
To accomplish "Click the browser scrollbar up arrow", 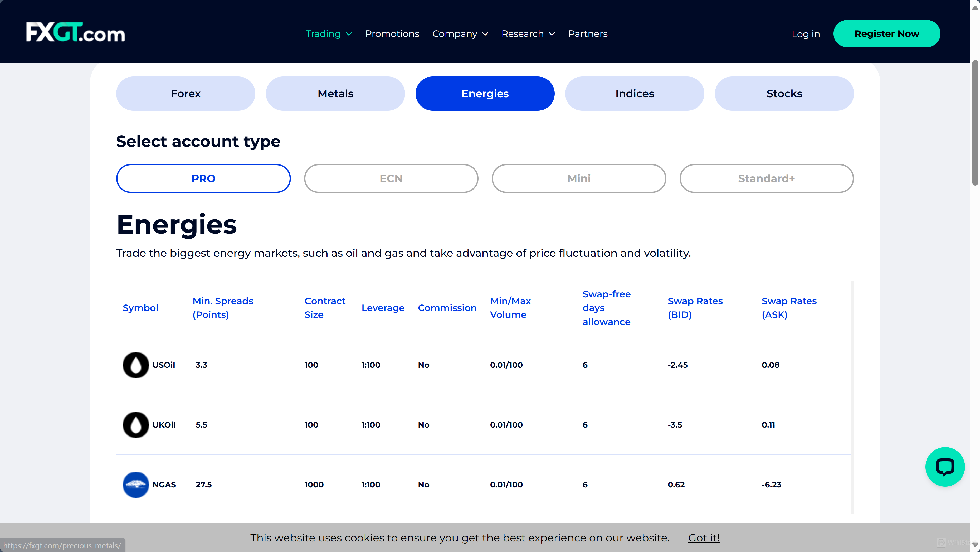I will coord(975,8).
